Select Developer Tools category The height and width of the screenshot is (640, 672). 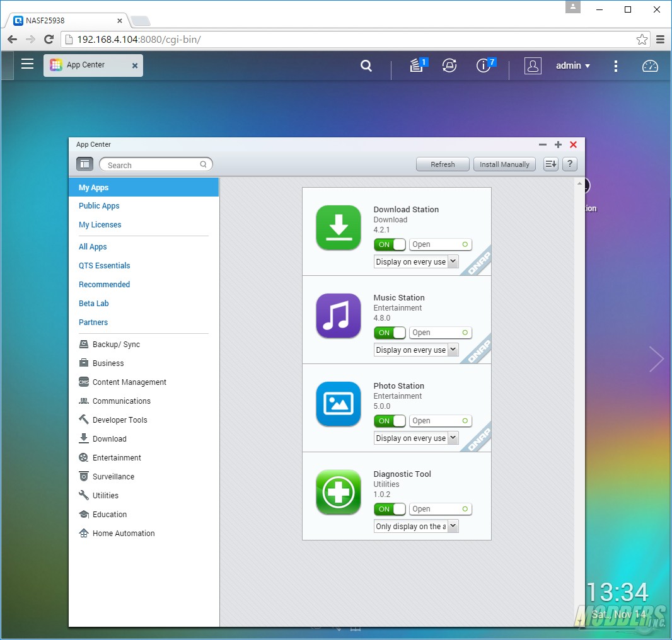click(113, 420)
